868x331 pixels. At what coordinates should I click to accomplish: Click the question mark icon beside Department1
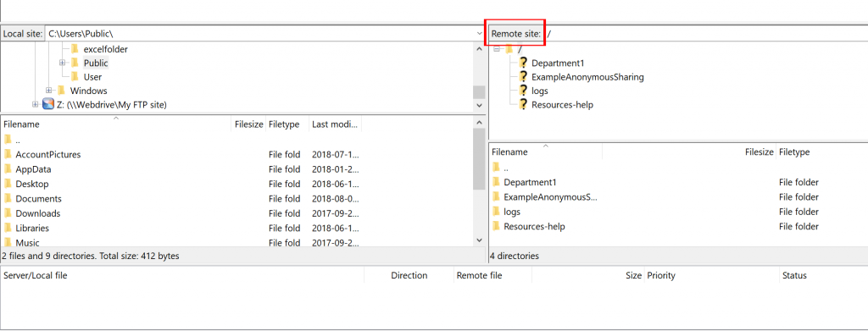[522, 63]
